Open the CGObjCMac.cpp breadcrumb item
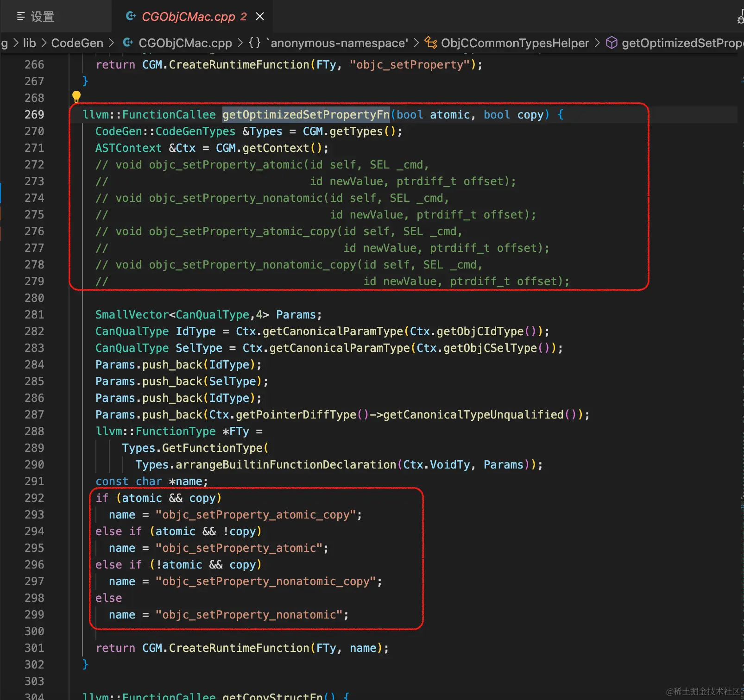The height and width of the screenshot is (700, 744). click(x=185, y=43)
